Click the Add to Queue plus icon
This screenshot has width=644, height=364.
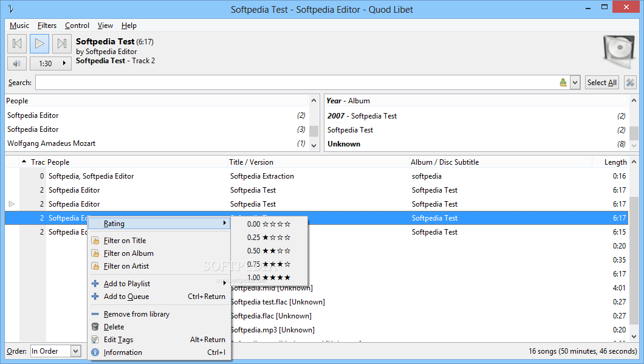coord(95,297)
